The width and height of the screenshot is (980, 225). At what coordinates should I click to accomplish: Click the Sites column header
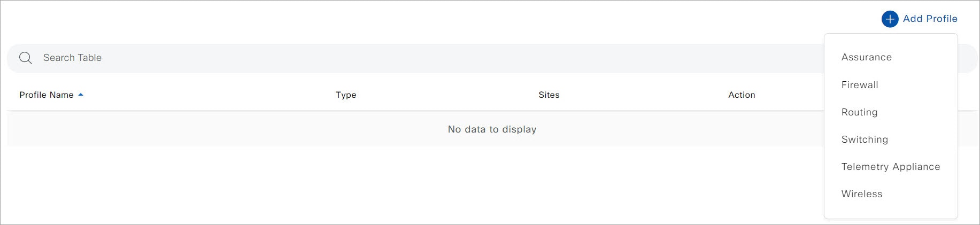549,95
